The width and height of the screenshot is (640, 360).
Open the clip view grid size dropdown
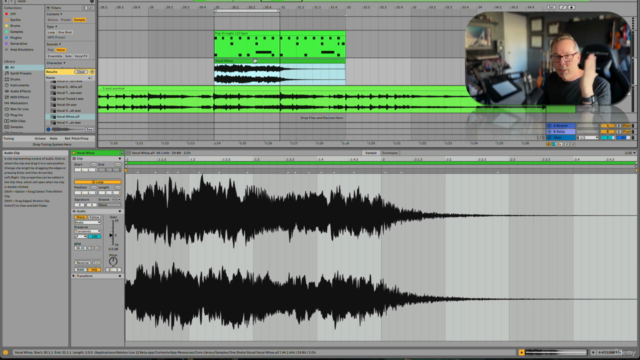point(630,153)
